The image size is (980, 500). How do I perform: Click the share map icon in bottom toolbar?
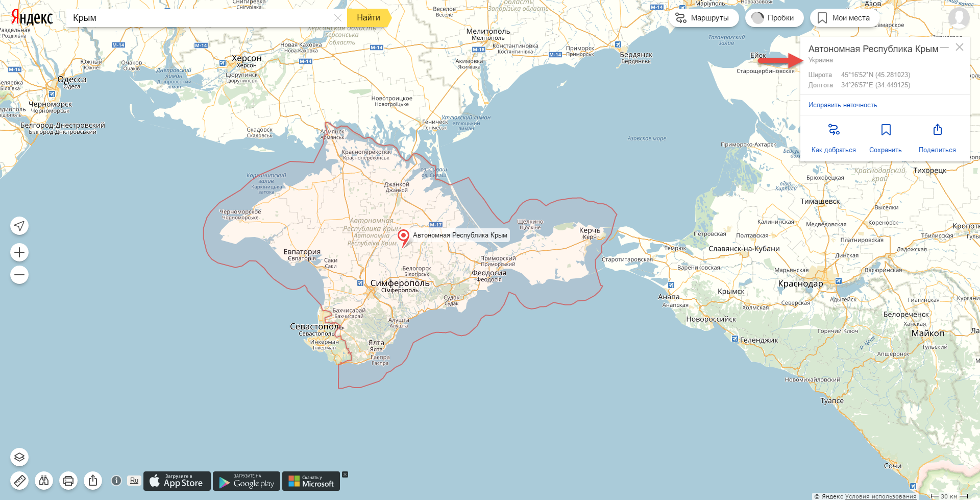pyautogui.click(x=93, y=481)
